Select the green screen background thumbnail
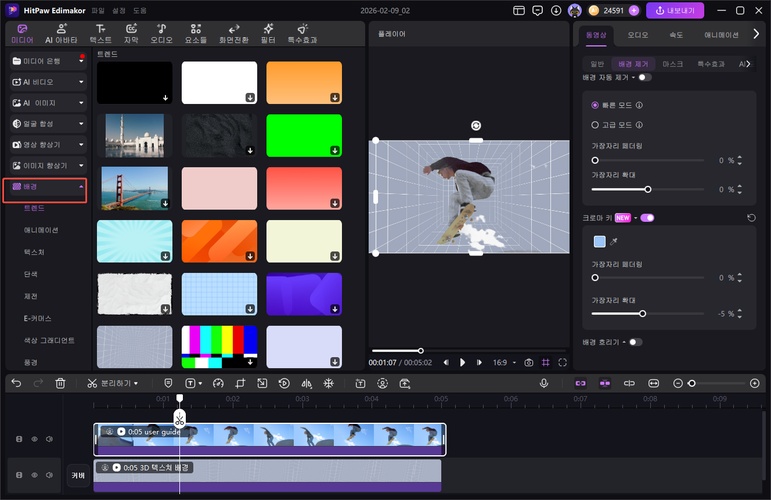This screenshot has height=500, width=771. (x=304, y=135)
